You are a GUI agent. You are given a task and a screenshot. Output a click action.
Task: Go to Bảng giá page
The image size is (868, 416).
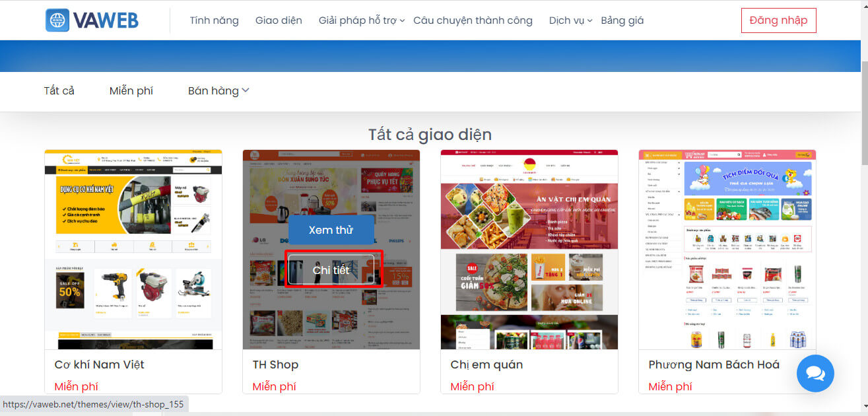pos(622,20)
